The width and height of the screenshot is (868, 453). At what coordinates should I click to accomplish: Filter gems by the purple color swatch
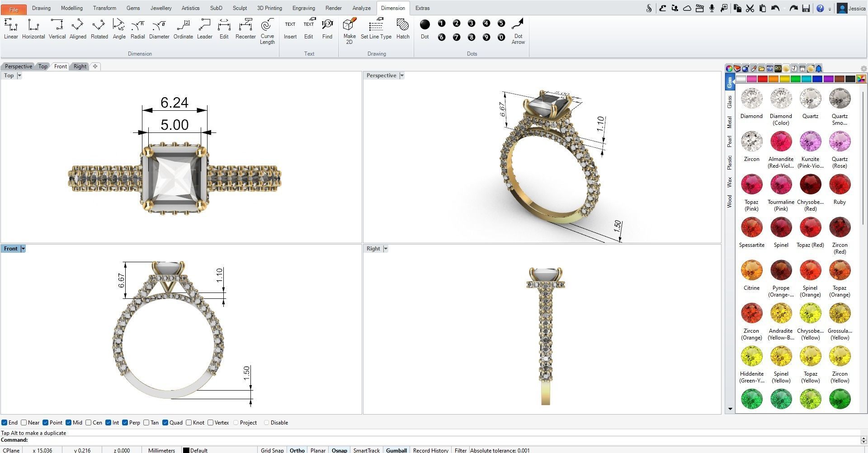(x=828, y=79)
